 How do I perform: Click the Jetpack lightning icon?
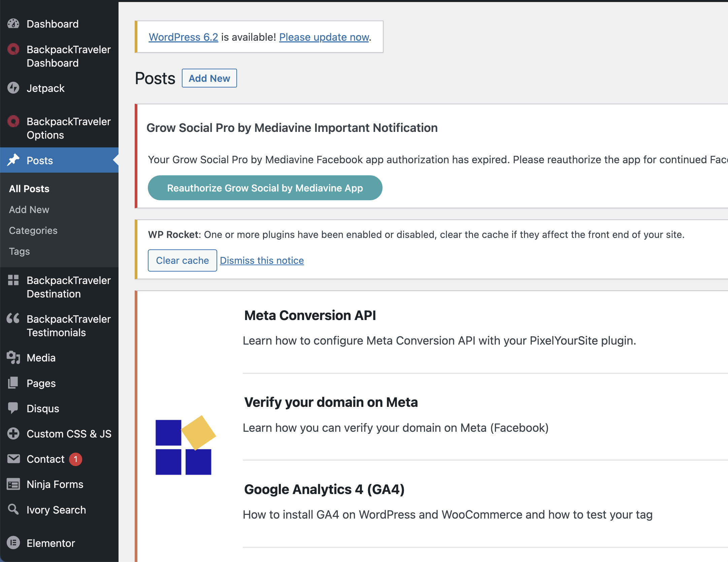coord(13,88)
